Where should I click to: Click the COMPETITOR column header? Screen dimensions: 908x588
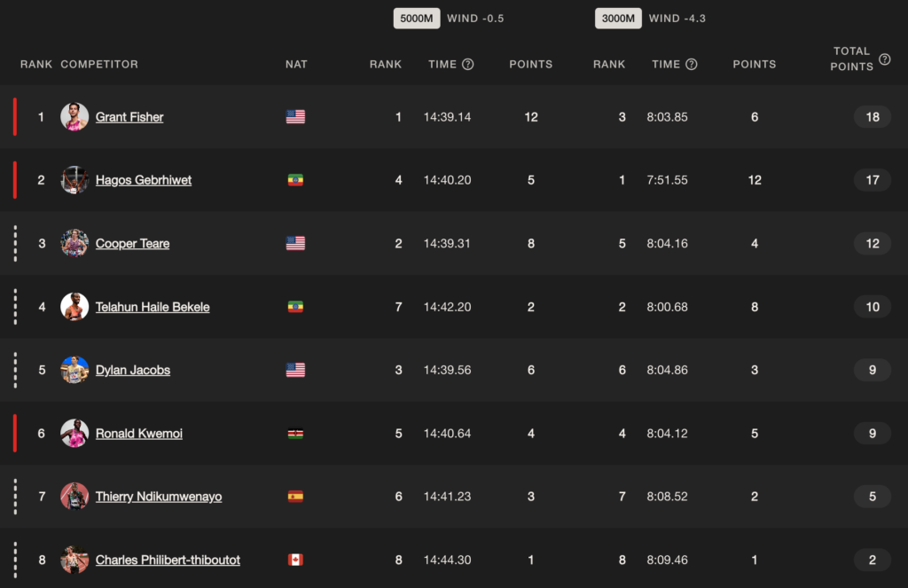point(99,65)
